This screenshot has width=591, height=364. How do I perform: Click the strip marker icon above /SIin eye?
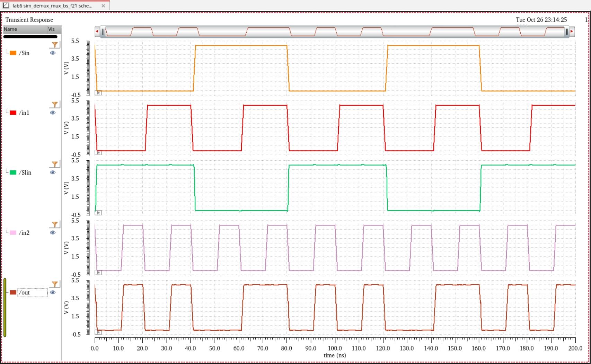click(x=54, y=164)
